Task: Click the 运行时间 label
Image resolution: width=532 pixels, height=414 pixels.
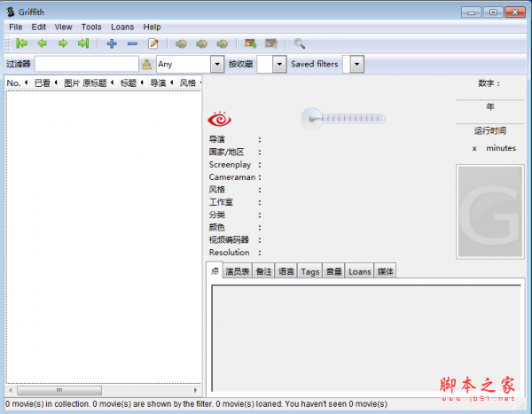Action: pyautogui.click(x=490, y=130)
